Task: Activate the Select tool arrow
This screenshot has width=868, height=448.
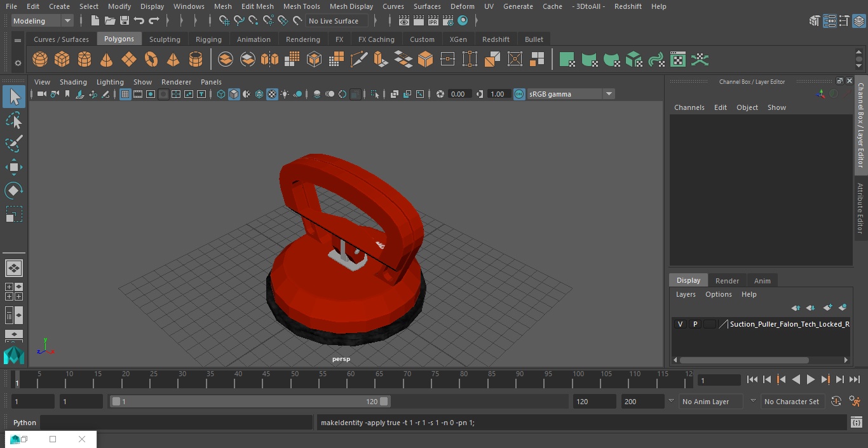Action: [14, 97]
